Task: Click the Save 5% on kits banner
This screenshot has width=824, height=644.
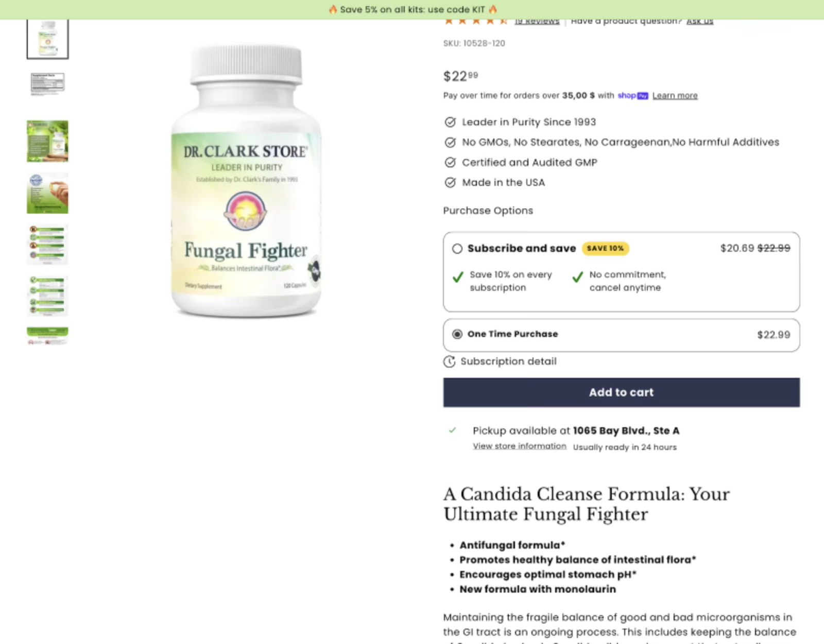Action: 412,9
